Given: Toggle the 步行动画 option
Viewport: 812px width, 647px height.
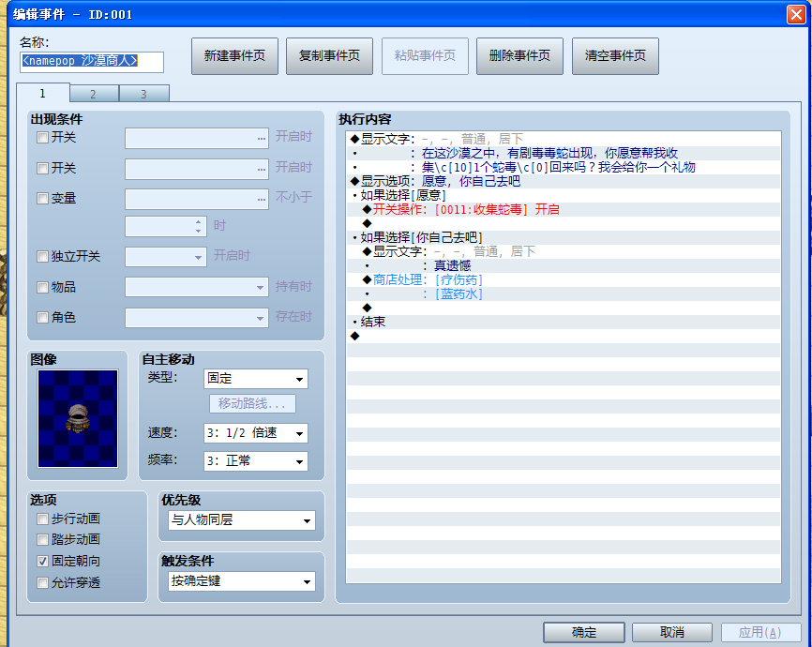Looking at the screenshot, I should tap(42, 519).
